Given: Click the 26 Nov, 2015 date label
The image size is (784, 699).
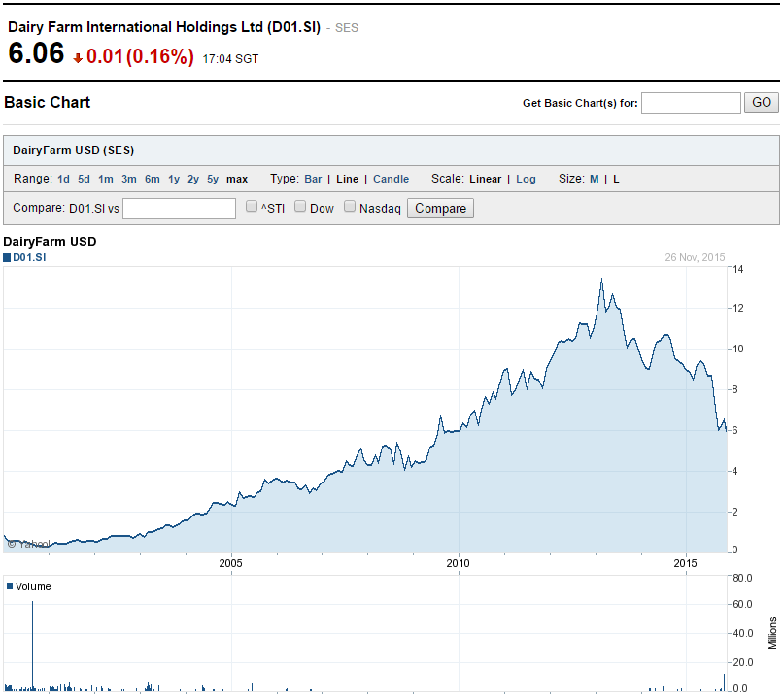Looking at the screenshot, I should 695,257.
